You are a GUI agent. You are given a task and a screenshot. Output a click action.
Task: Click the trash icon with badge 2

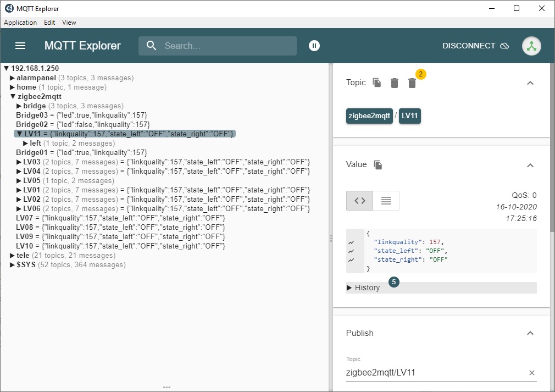(x=412, y=83)
